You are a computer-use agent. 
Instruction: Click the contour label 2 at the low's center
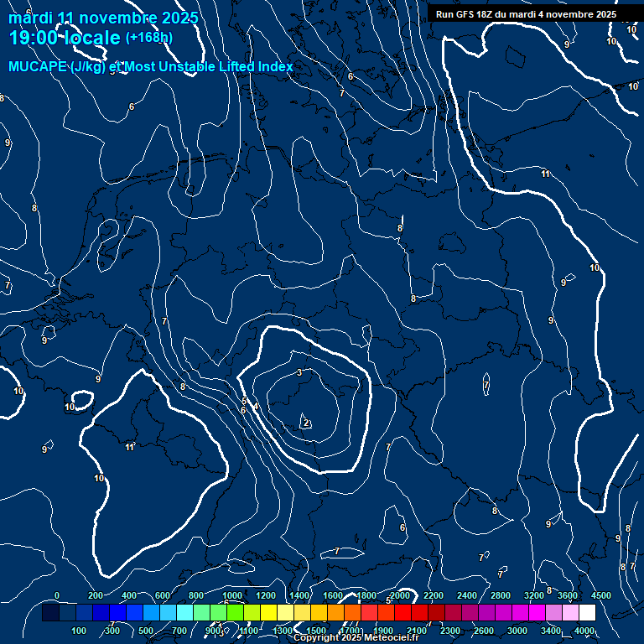(307, 423)
